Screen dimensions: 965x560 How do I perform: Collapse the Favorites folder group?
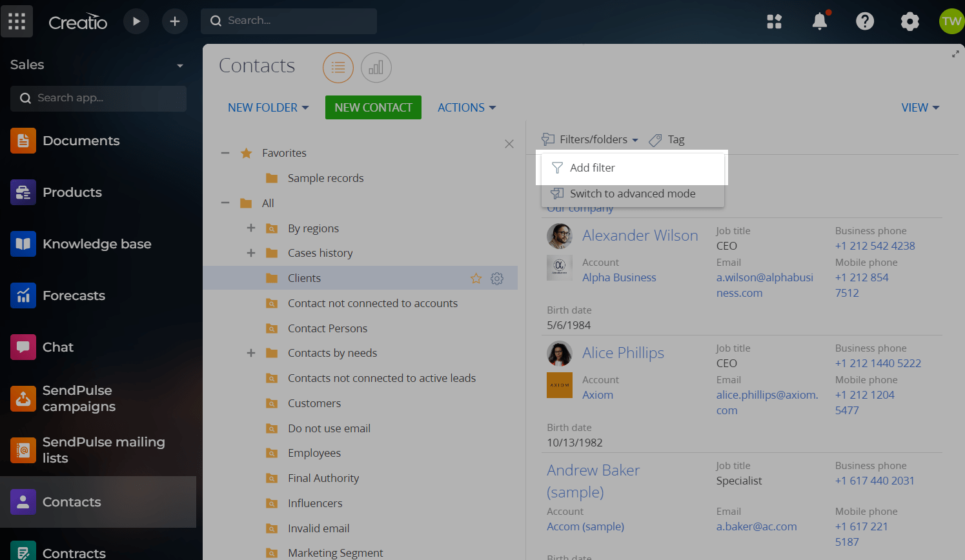pos(225,153)
